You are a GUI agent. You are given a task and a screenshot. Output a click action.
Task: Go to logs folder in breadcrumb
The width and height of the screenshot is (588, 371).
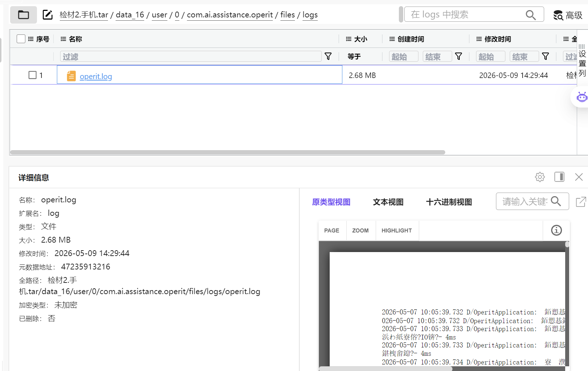pos(310,15)
